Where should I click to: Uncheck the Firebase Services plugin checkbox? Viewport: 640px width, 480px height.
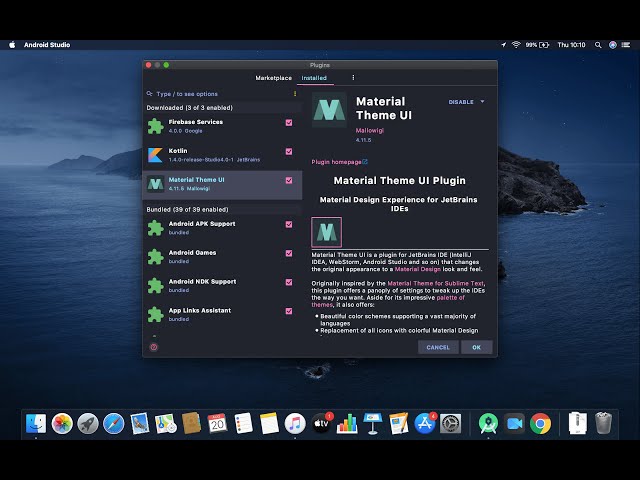coord(289,122)
